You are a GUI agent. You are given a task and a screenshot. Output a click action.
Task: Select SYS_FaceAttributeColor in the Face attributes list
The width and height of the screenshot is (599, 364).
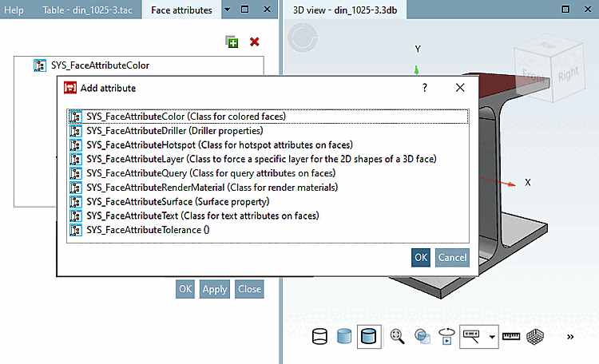coord(100,65)
